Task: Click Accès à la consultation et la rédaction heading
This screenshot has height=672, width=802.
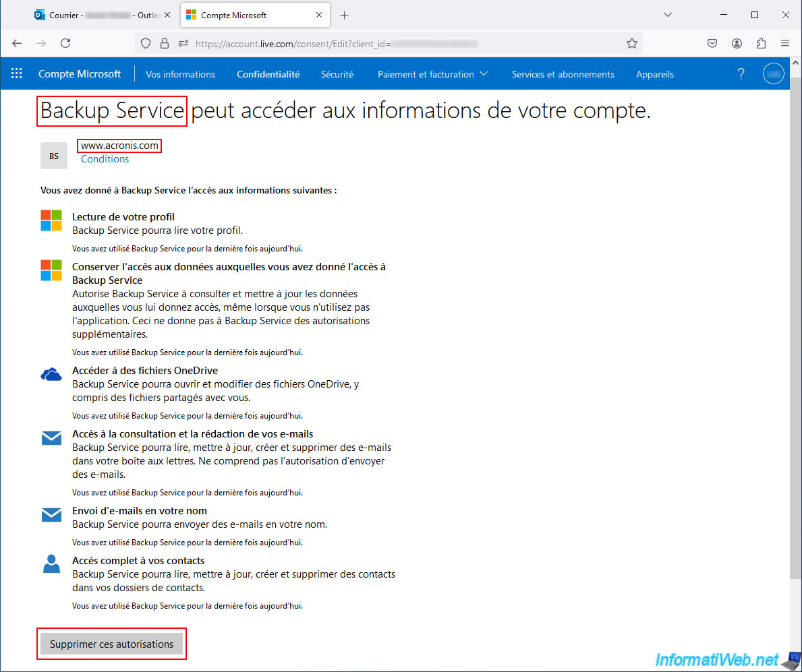Action: click(x=192, y=434)
